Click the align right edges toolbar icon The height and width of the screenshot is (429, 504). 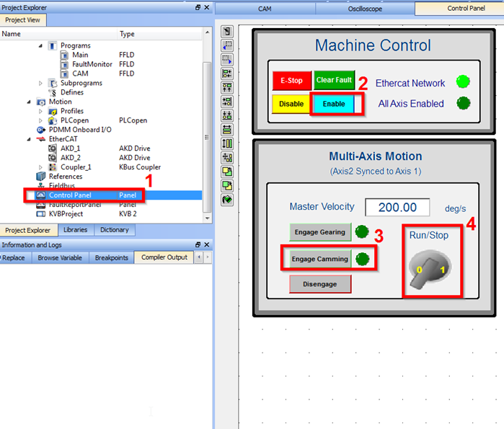(x=227, y=102)
